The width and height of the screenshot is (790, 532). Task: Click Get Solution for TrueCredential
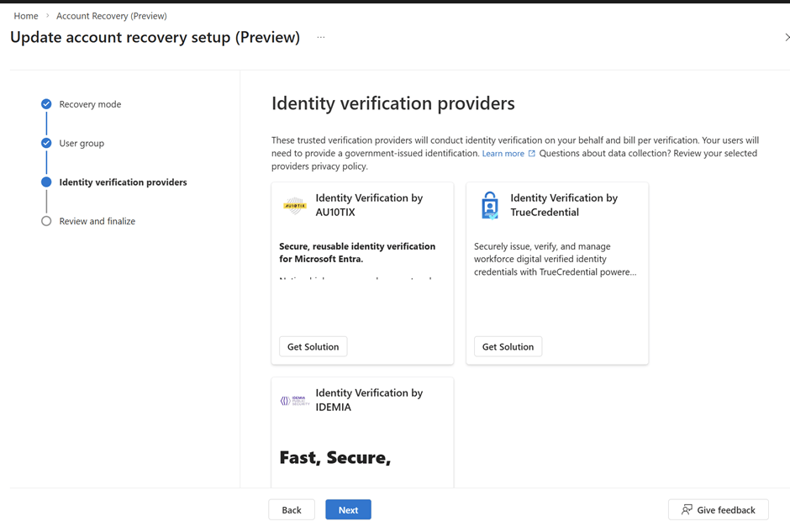coord(508,346)
